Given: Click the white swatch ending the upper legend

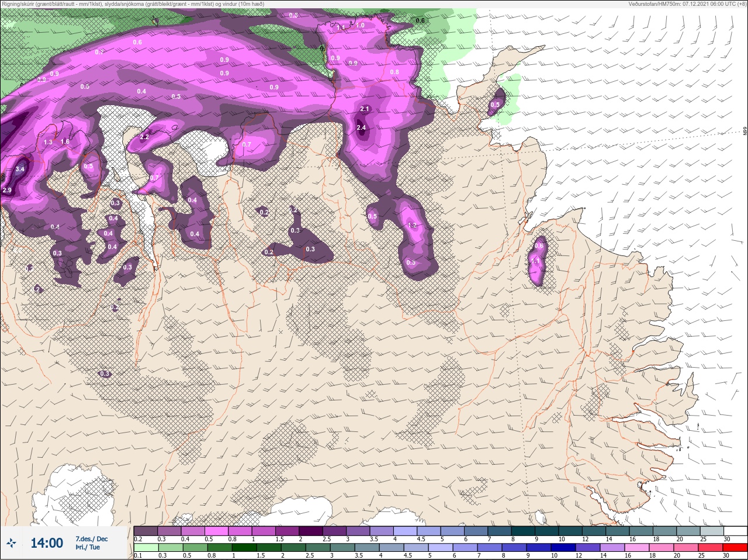Looking at the screenshot, I should 735,531.
